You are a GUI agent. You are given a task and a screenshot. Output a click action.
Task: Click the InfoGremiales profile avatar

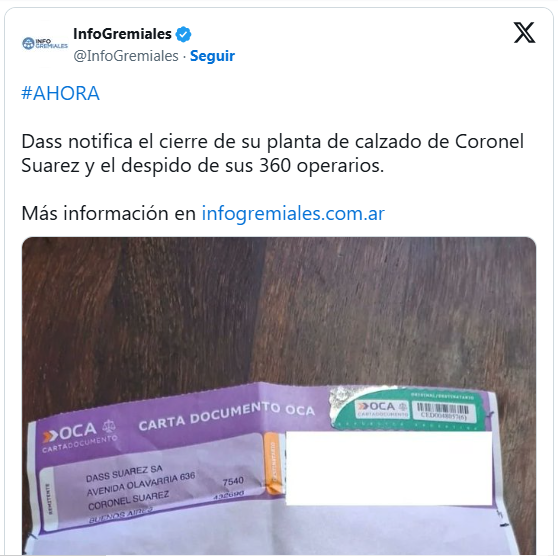point(45,44)
